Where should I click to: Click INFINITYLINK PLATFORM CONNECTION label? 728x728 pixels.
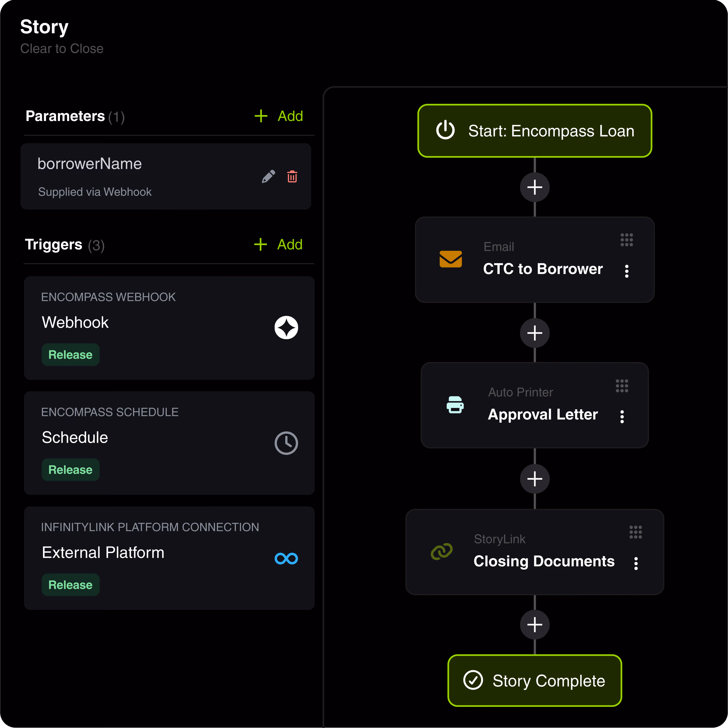[150, 527]
